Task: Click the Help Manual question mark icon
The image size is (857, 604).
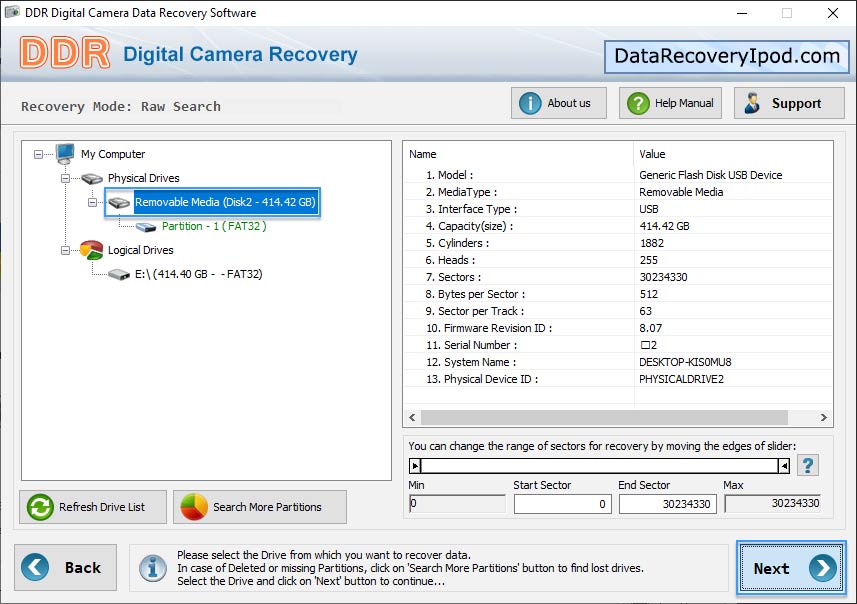Action: tap(638, 103)
